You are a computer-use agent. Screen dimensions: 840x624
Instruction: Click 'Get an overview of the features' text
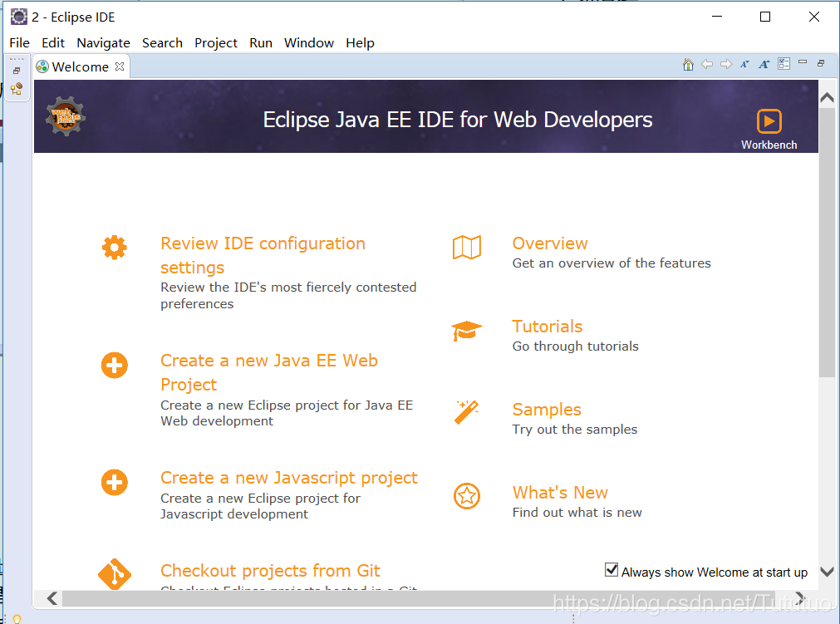point(612,263)
